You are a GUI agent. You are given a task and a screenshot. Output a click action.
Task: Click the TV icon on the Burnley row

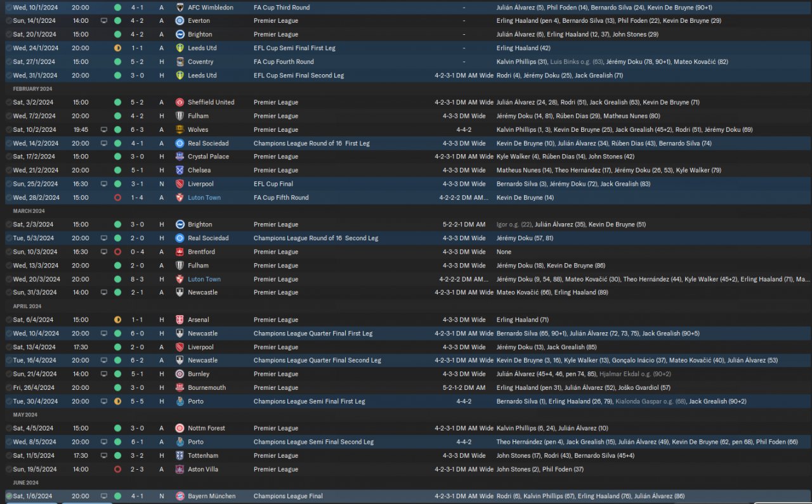[x=104, y=374]
